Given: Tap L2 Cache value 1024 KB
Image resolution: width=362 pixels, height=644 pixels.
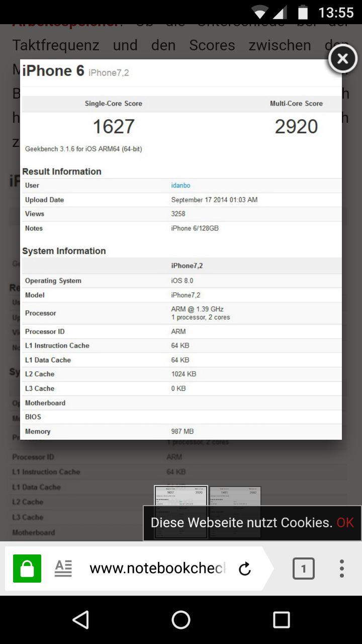Looking at the screenshot, I should (x=184, y=374).
